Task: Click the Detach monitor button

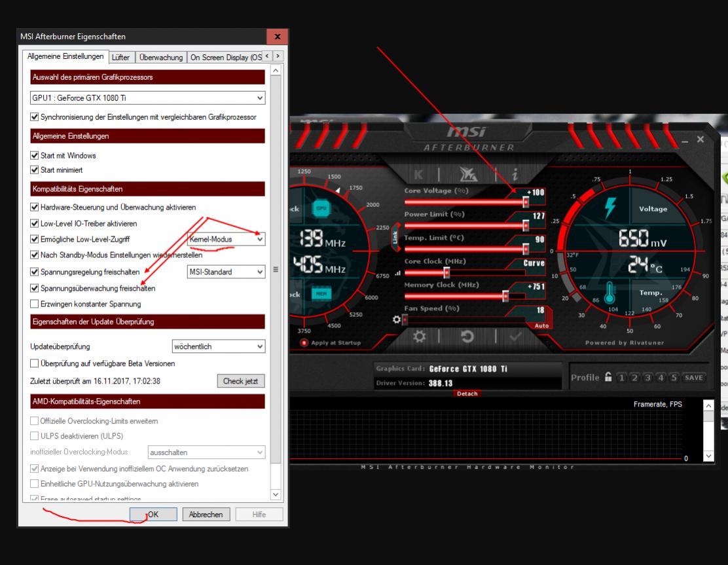Action: pyautogui.click(x=467, y=393)
